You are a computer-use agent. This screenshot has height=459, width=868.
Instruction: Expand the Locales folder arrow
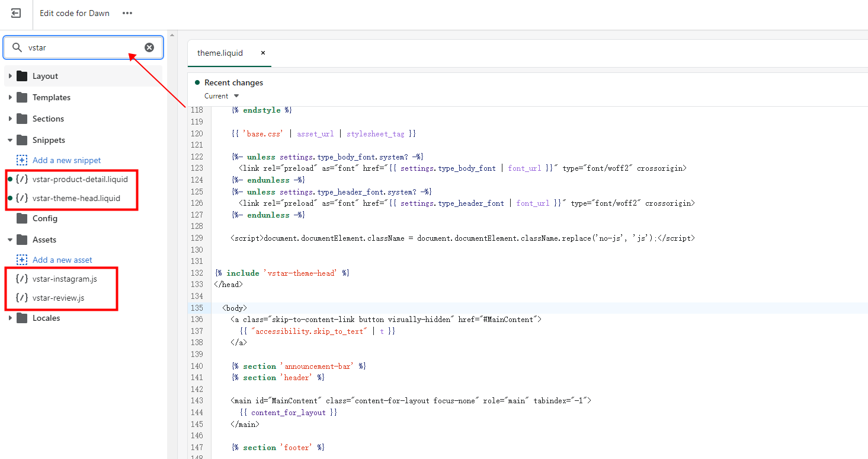click(x=10, y=318)
